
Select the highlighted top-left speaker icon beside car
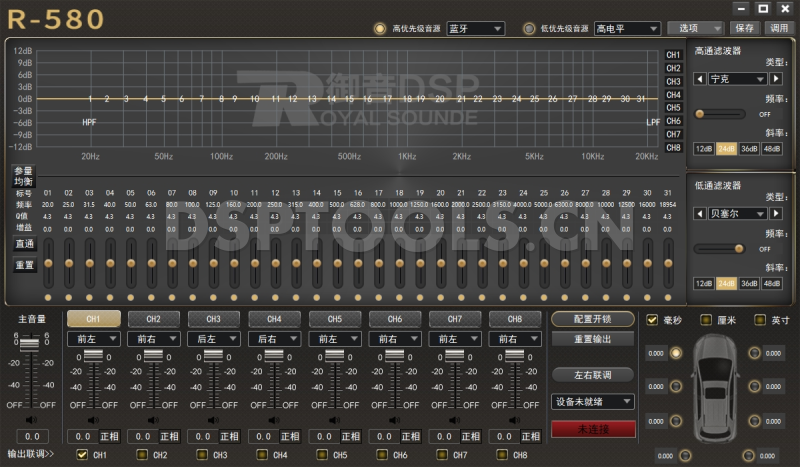click(676, 353)
